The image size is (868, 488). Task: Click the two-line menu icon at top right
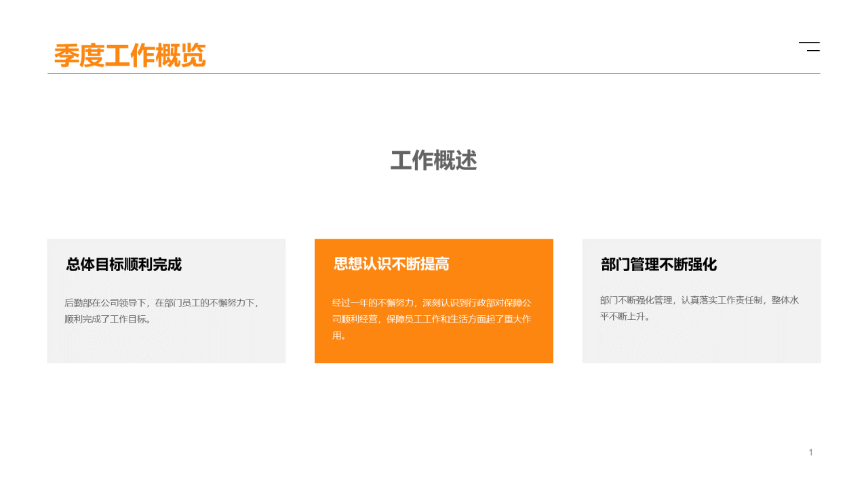(x=809, y=47)
